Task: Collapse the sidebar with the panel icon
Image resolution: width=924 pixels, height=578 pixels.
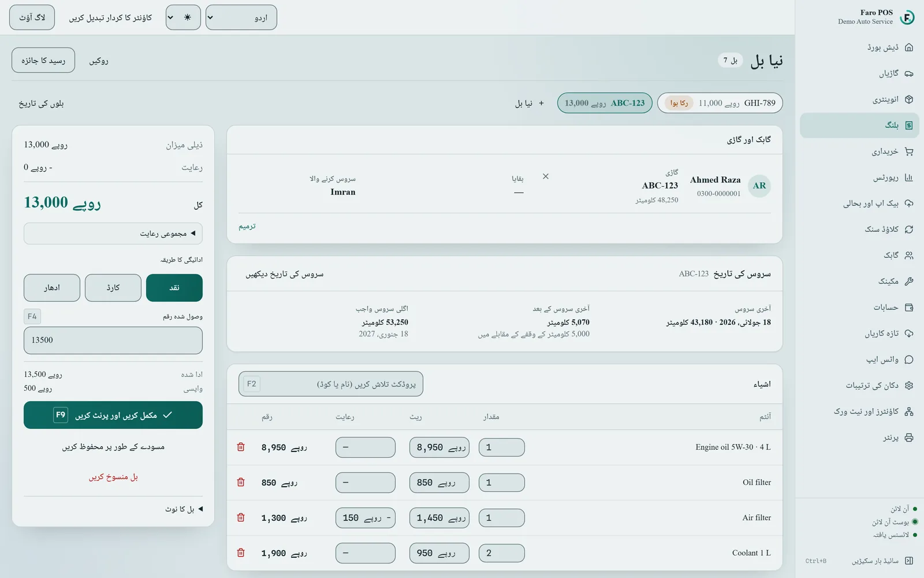Action: (909, 561)
